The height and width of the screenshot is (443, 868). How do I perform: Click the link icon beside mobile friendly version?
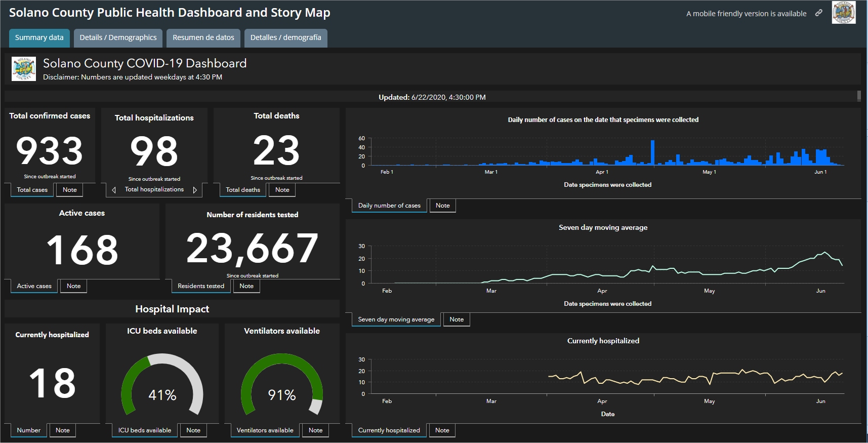coord(818,13)
